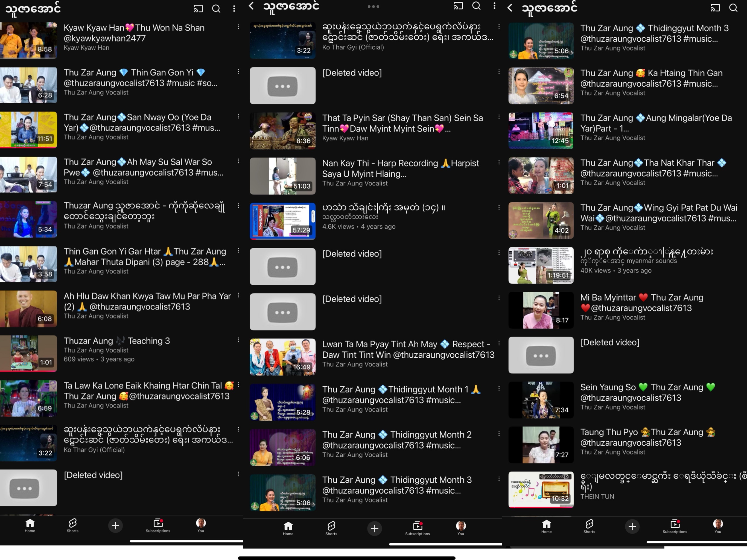The image size is (747, 560).
Task: Open the options menu for Kyaw Kyaw Han Thu Won Na Shan
Action: coord(238,27)
